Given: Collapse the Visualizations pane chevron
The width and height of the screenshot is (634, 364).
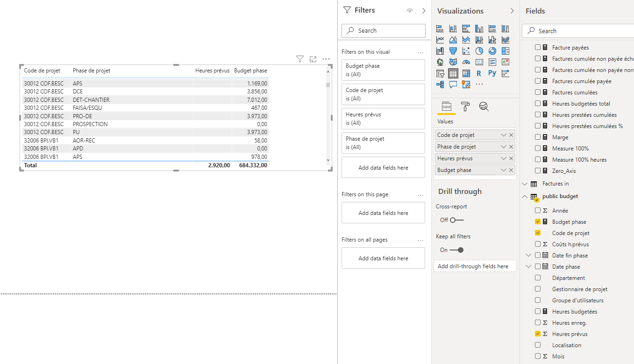Looking at the screenshot, I should 512,11.
